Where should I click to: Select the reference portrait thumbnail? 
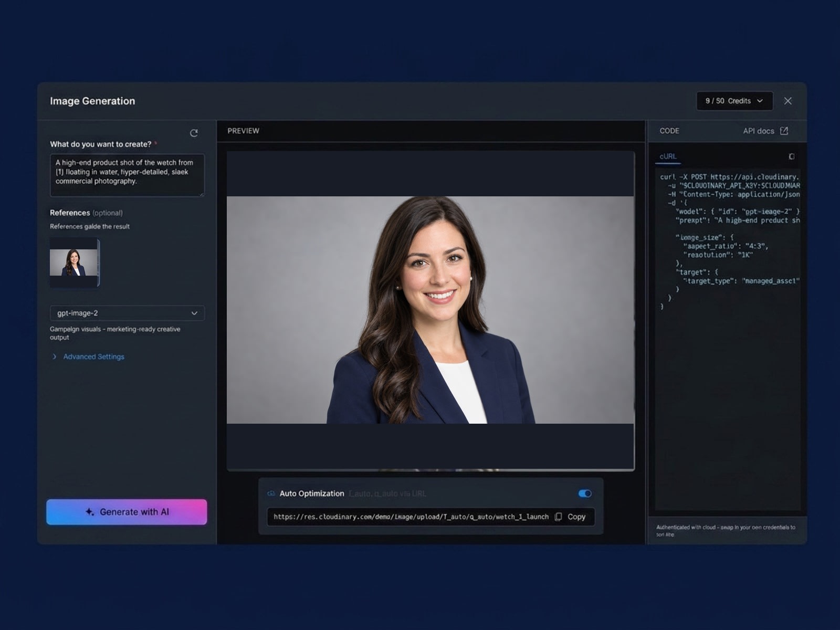[74, 262]
